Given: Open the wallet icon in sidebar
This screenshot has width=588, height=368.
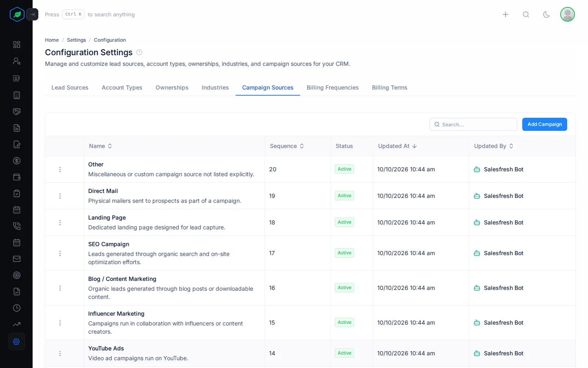Looking at the screenshot, I should point(17,177).
